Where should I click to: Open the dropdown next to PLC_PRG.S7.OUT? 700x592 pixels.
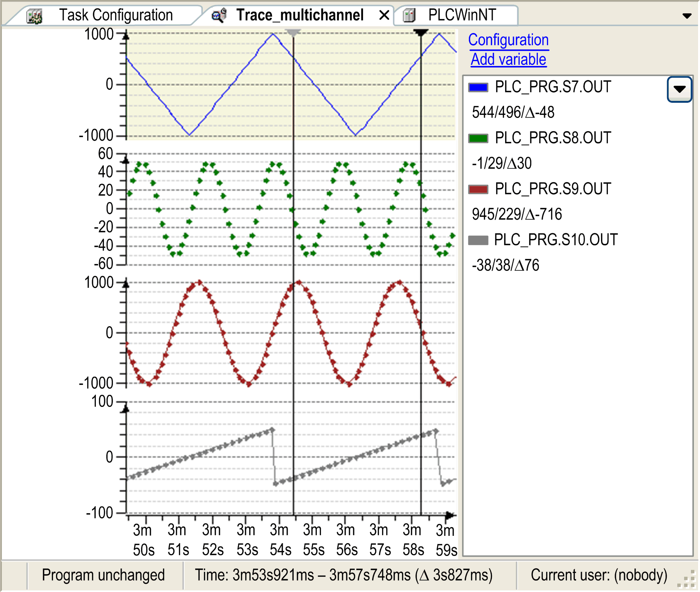679,89
